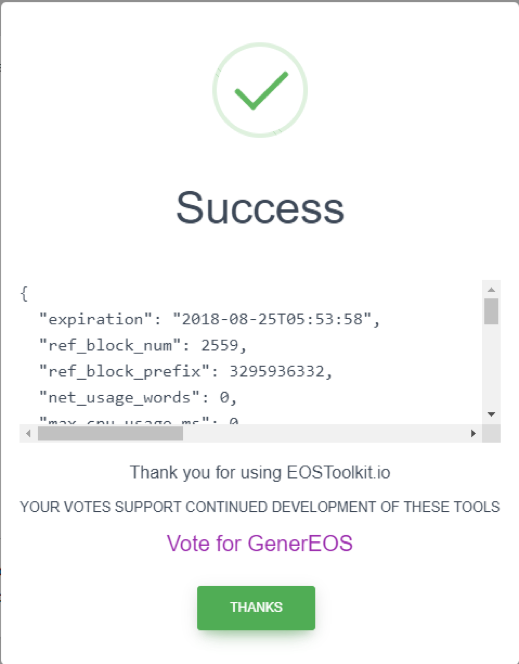Viewport: 519px width, 664px height.
Task: Click the down arrow of vertical scrollbar
Action: pos(491,414)
